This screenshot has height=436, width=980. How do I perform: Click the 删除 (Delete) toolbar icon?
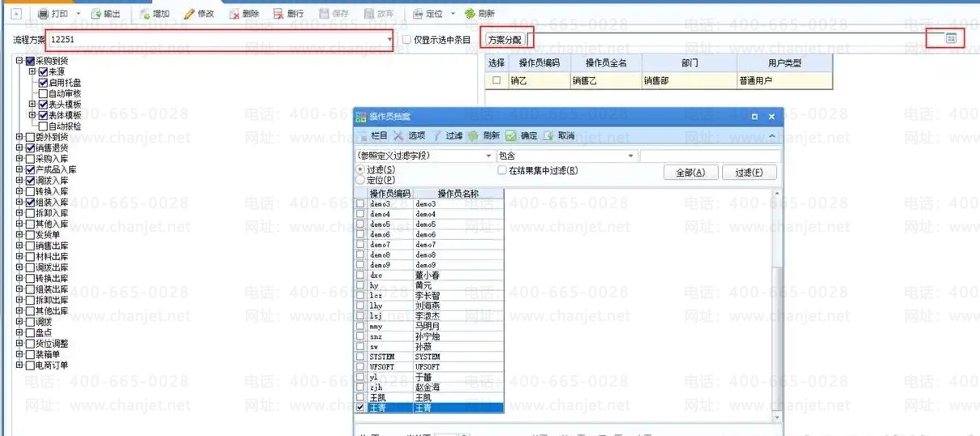tap(234, 14)
